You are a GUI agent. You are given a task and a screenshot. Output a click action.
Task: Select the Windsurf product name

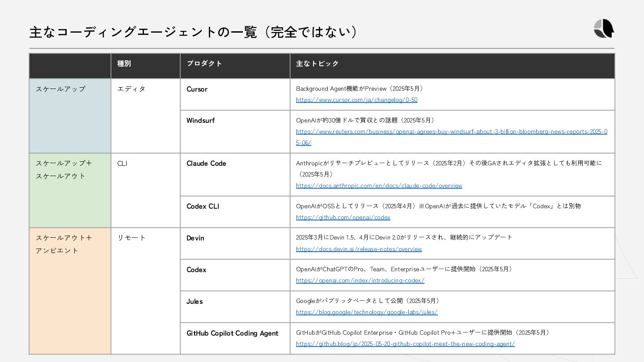[200, 121]
